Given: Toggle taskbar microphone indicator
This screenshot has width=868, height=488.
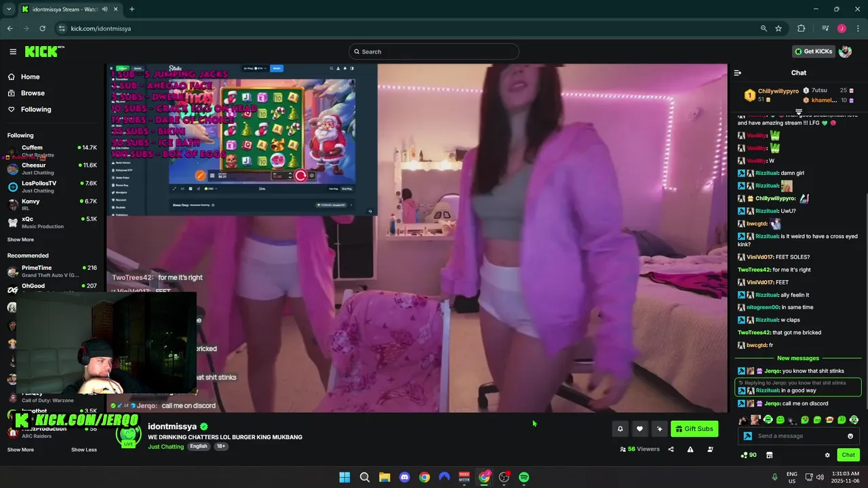Looking at the screenshot, I should coord(774,477).
